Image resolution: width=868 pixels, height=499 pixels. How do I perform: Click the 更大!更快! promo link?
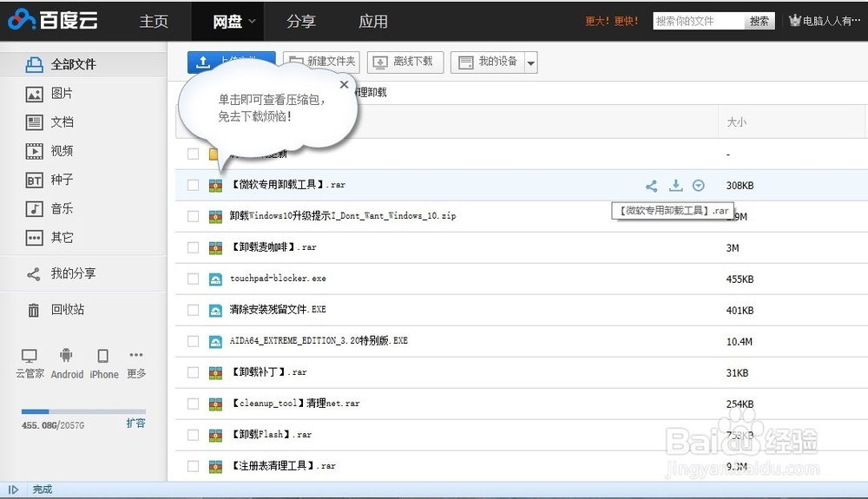[612, 21]
